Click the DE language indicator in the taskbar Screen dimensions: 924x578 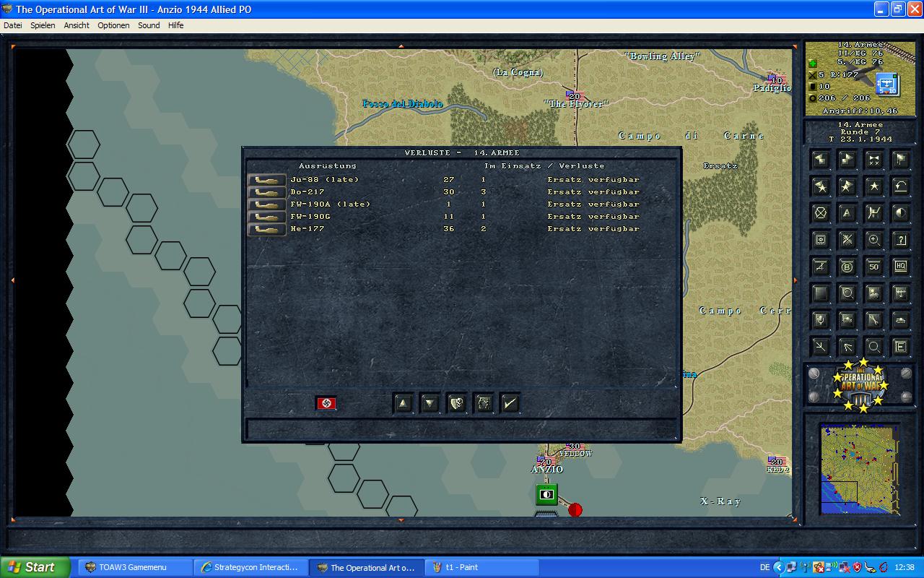pos(764,568)
